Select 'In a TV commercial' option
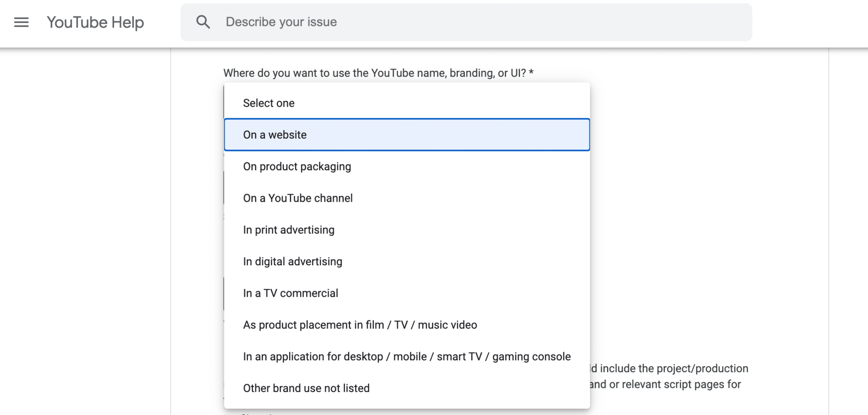Screen dimensions: 868x415 pyautogui.click(x=407, y=293)
